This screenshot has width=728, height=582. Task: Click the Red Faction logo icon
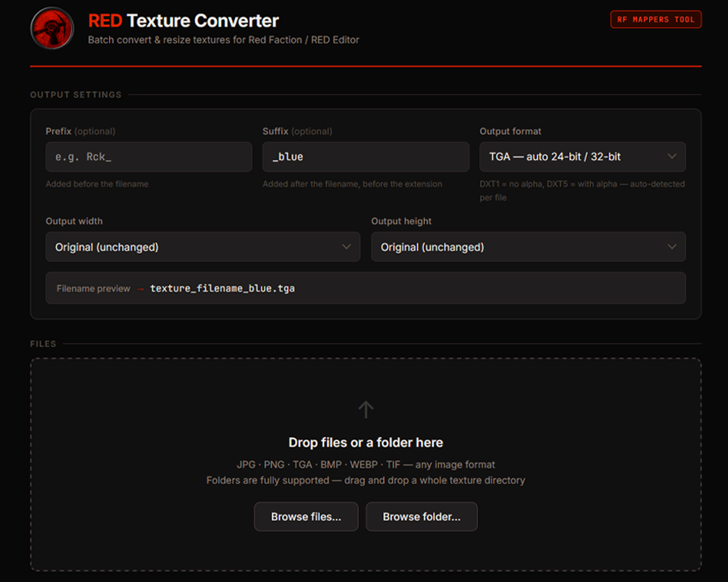click(x=52, y=29)
